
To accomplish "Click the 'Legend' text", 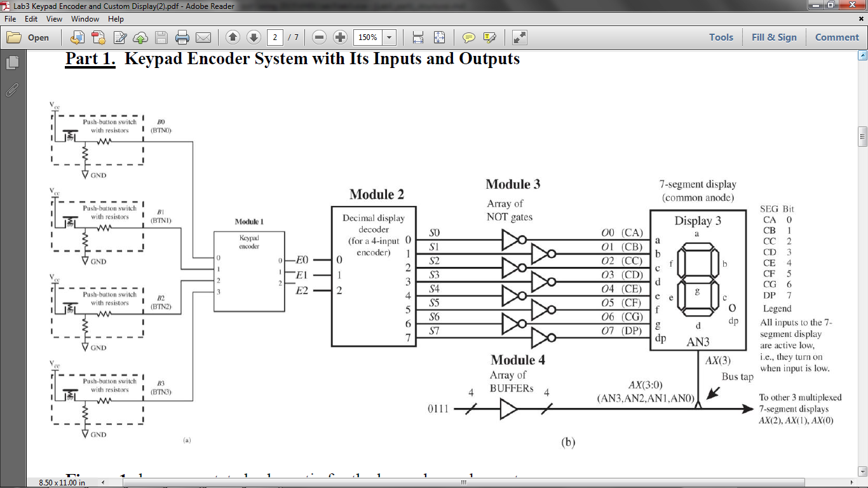I will point(777,309).
